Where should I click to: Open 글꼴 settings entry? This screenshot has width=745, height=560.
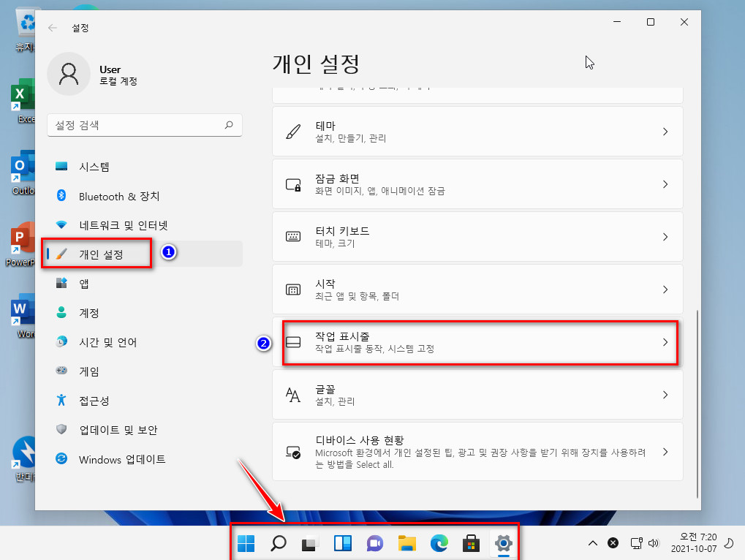pos(477,395)
